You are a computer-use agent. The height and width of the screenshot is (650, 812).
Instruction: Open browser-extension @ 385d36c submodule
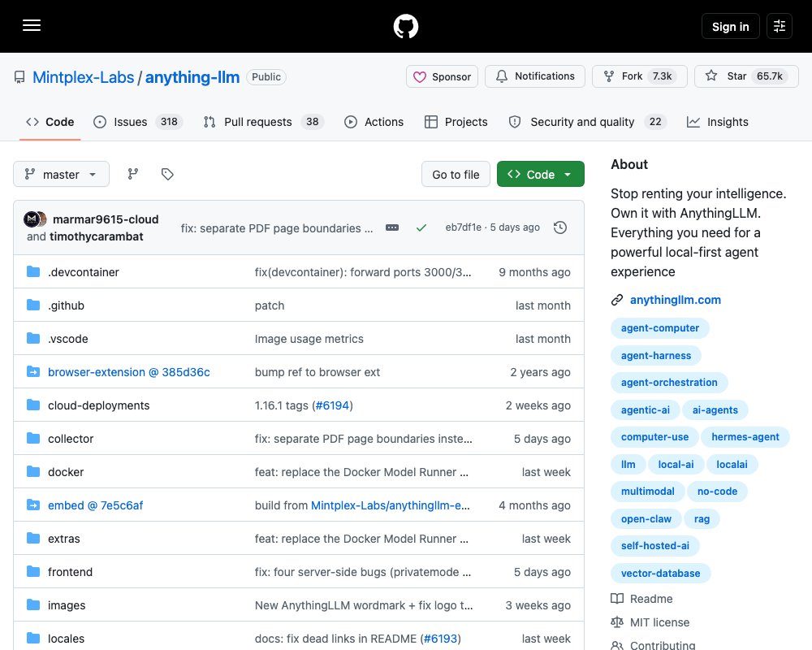coord(129,371)
